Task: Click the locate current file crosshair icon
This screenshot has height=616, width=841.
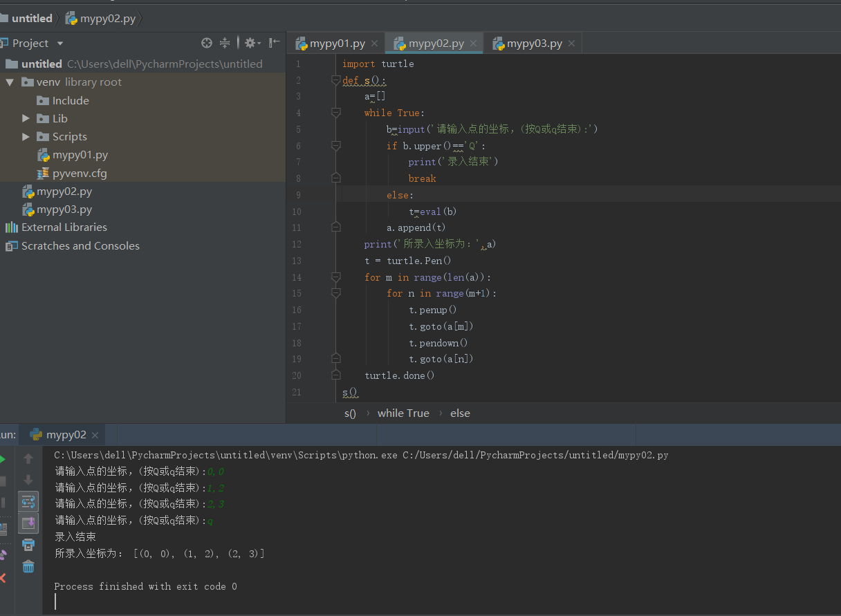Action: point(206,43)
